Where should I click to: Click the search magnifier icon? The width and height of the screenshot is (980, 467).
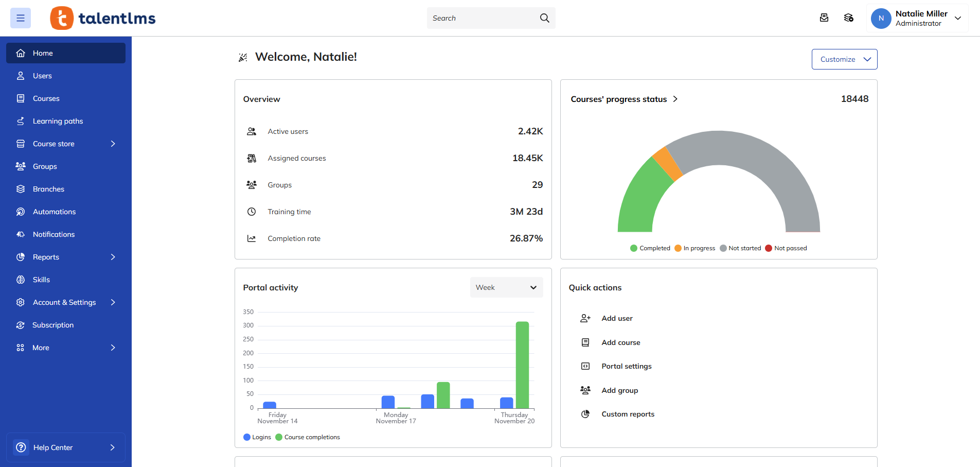point(544,18)
